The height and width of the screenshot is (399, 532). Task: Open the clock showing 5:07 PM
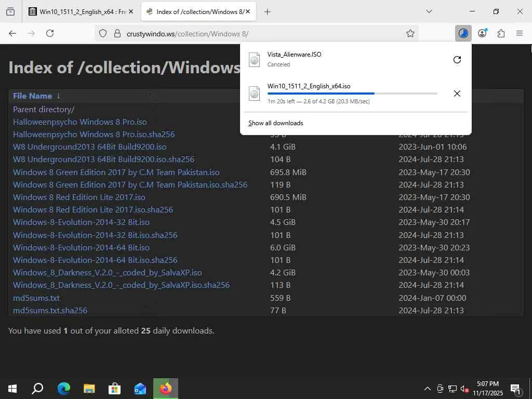point(488,389)
